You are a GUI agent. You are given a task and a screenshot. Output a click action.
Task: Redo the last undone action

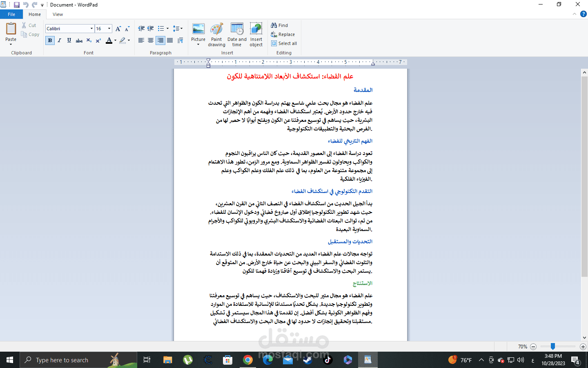[34, 5]
